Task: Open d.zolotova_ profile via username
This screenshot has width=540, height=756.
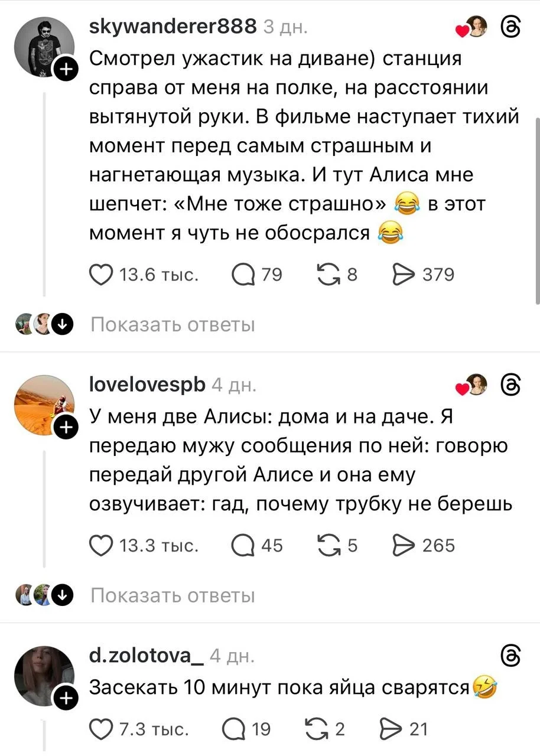Action: (147, 656)
